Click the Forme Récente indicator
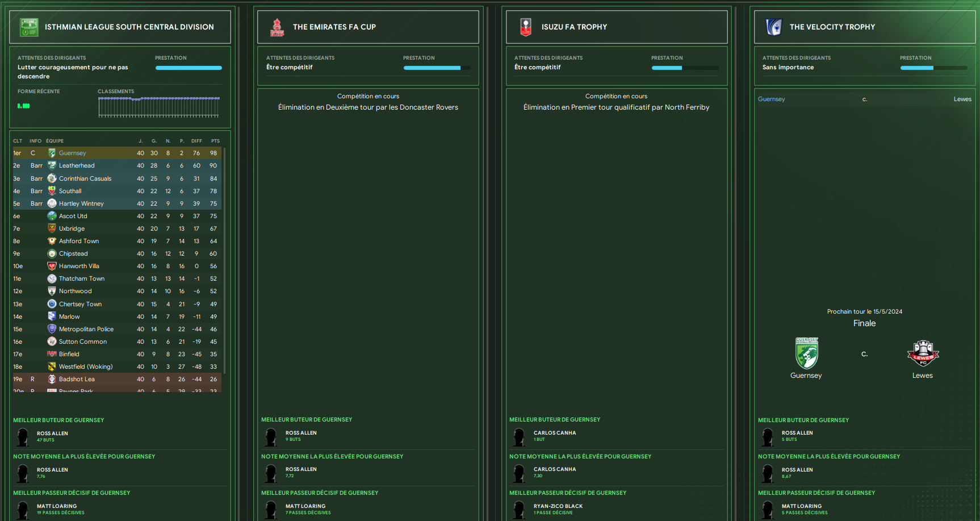 [24, 106]
